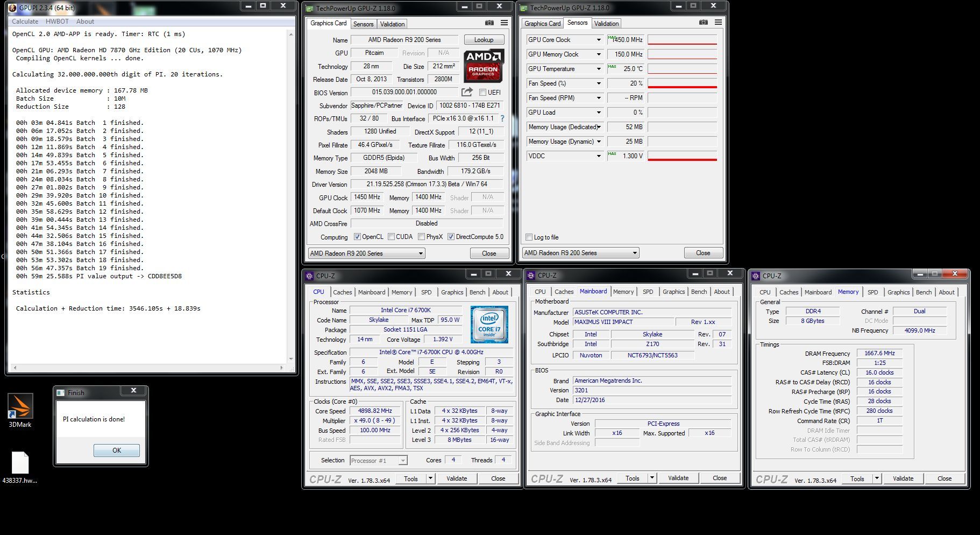Viewport: 980px width, 535px height.
Task: Open Graphics tab in CPU-Z CPU window
Action: coord(452,292)
